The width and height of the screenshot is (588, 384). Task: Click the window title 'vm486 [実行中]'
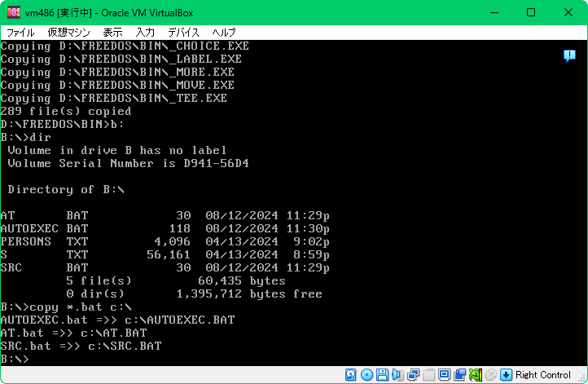(x=58, y=13)
